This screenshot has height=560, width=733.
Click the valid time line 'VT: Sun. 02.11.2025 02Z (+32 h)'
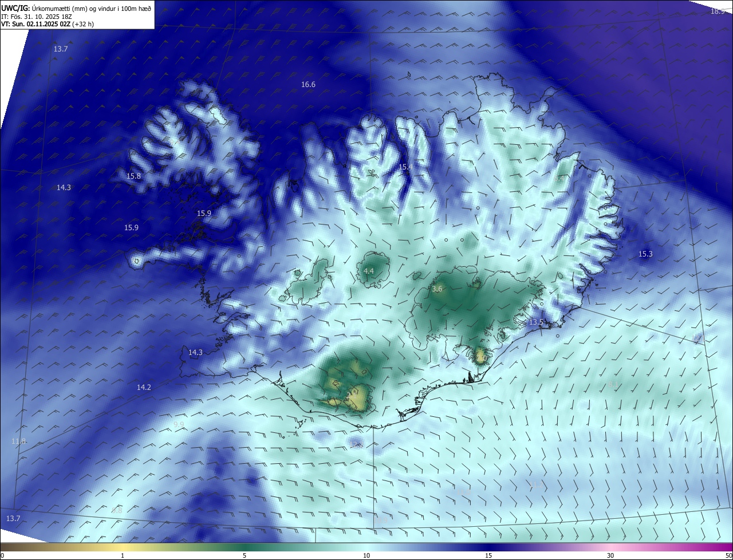[48, 24]
